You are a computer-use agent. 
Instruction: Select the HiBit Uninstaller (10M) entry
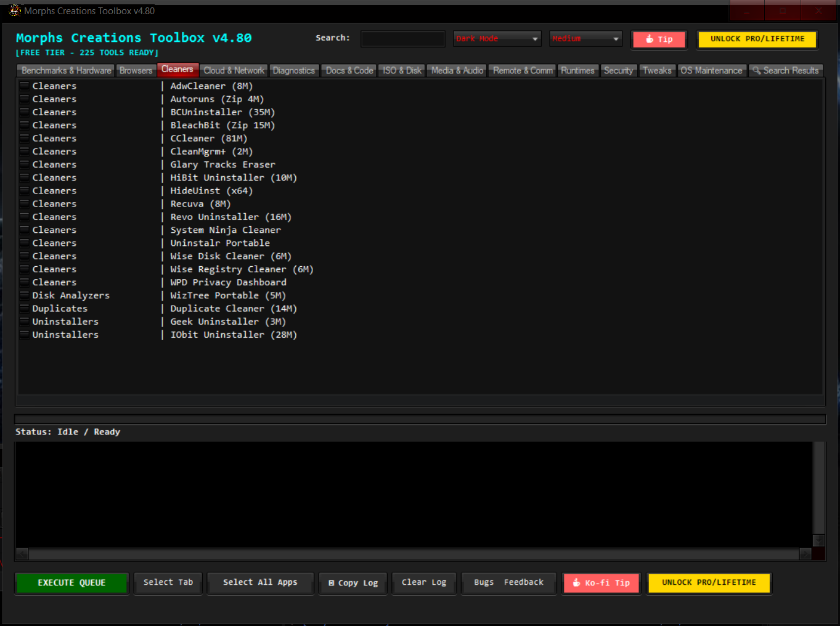420,177
